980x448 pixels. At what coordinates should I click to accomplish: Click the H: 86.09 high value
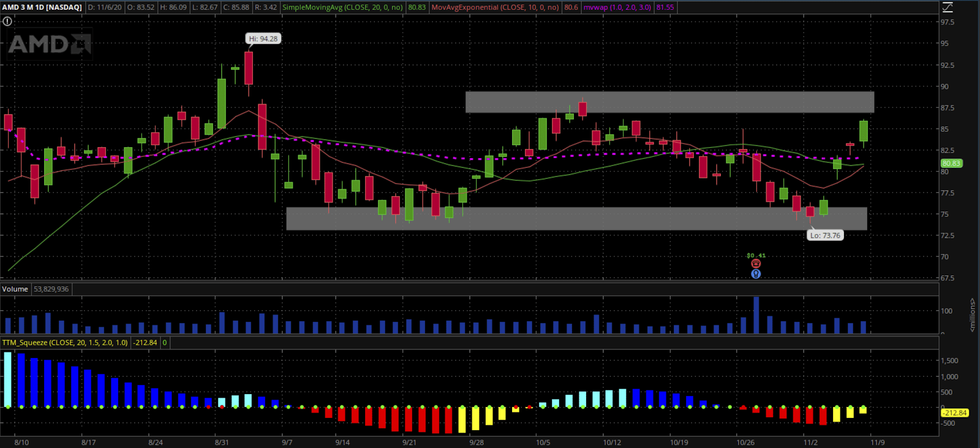tap(173, 7)
